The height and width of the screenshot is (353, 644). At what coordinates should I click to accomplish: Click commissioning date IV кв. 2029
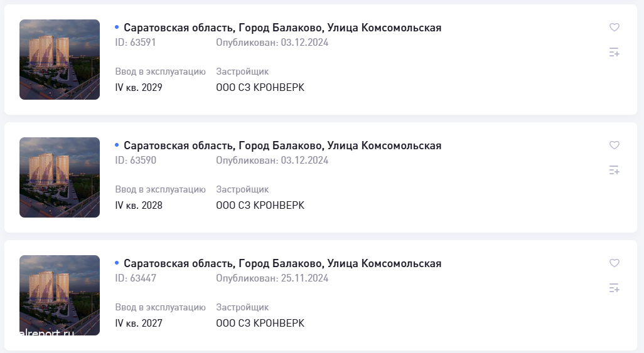pos(139,88)
